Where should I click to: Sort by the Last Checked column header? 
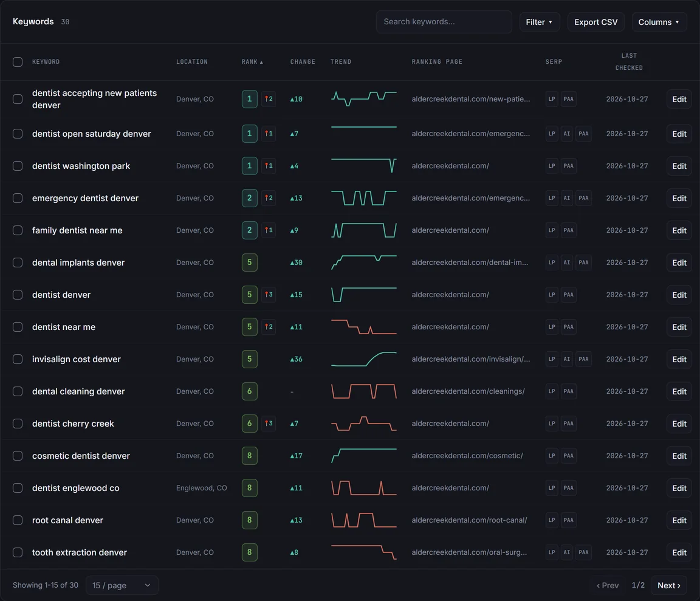(x=629, y=61)
